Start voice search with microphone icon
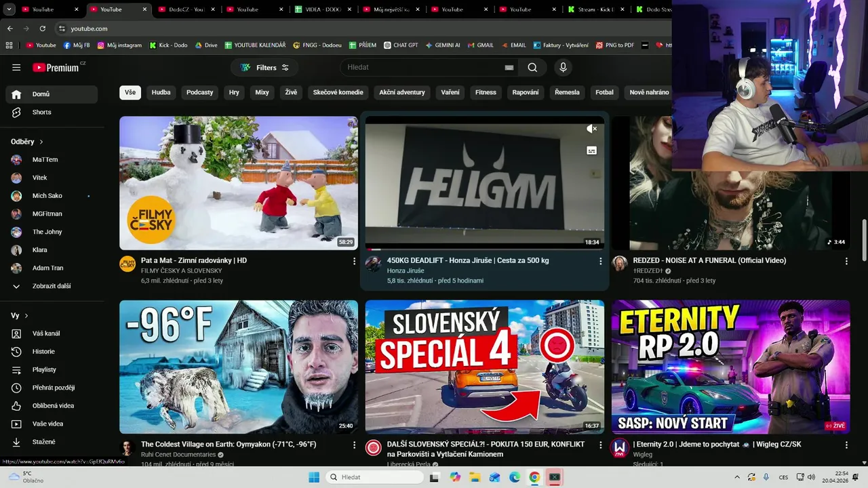 [563, 67]
